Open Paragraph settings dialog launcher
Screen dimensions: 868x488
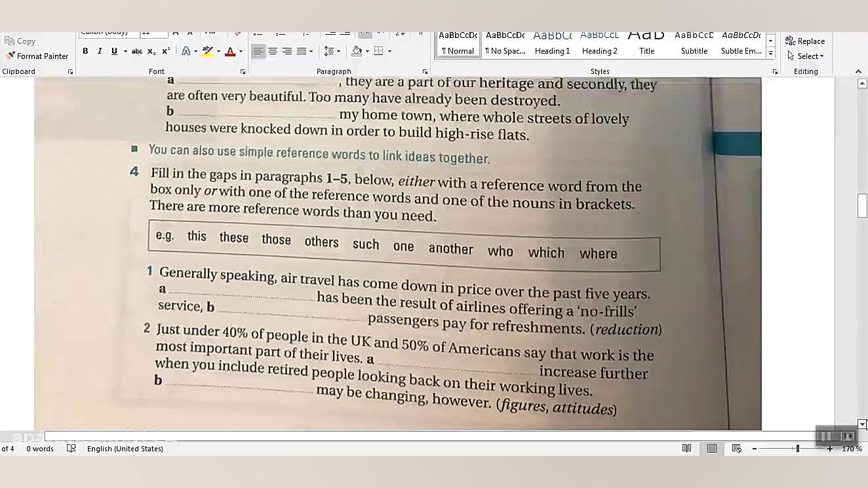click(x=425, y=71)
